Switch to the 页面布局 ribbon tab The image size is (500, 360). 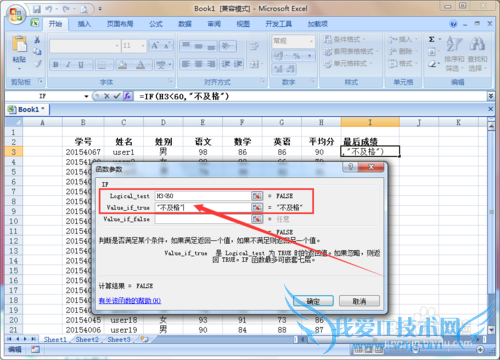(x=120, y=24)
